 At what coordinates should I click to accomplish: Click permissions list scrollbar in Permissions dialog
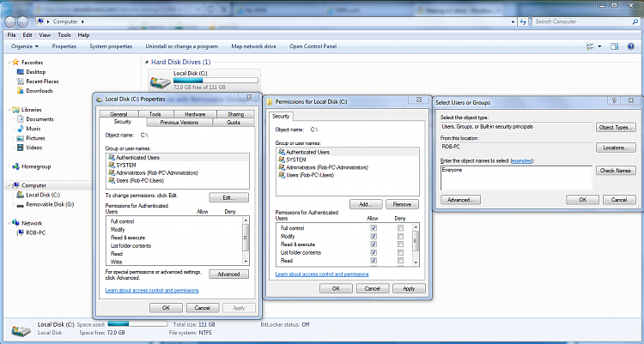416,244
